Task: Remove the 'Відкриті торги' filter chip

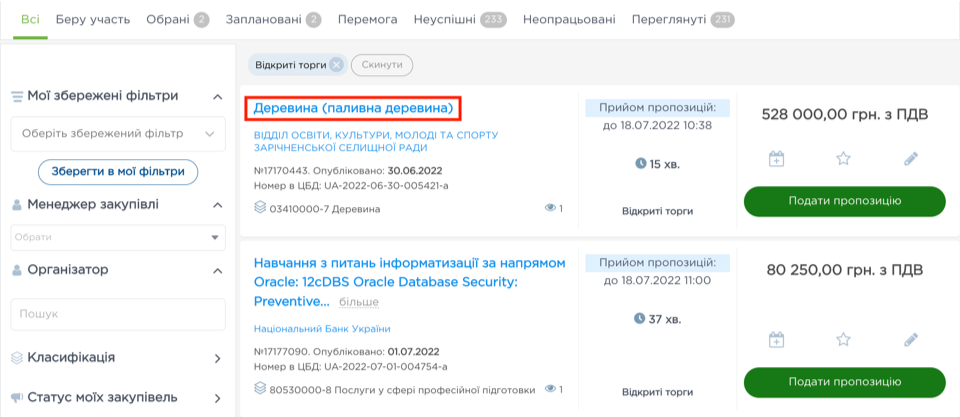Action: pyautogui.click(x=336, y=65)
